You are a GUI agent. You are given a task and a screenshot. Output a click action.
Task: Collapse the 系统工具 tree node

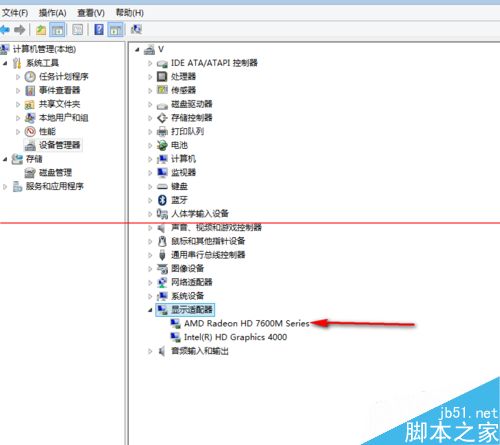pyautogui.click(x=5, y=63)
